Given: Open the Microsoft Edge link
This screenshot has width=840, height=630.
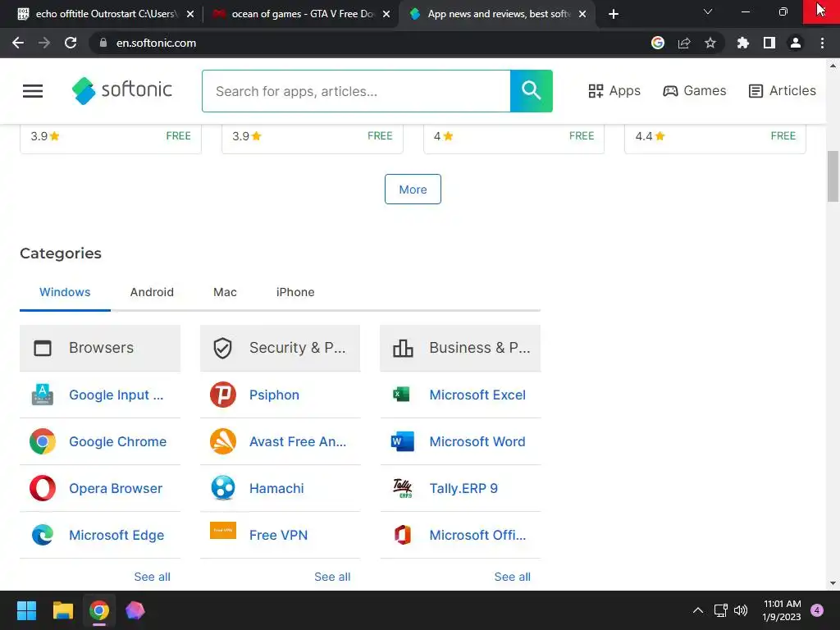Looking at the screenshot, I should click(116, 535).
